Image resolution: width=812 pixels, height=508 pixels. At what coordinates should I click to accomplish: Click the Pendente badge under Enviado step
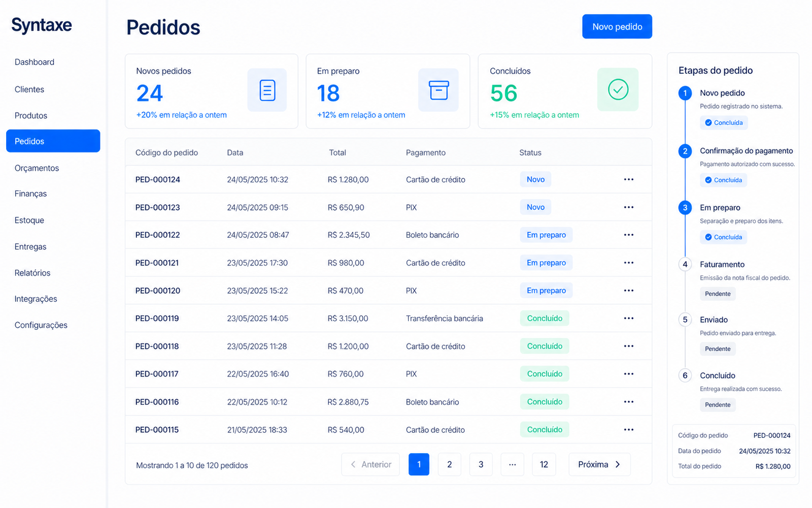tap(718, 348)
